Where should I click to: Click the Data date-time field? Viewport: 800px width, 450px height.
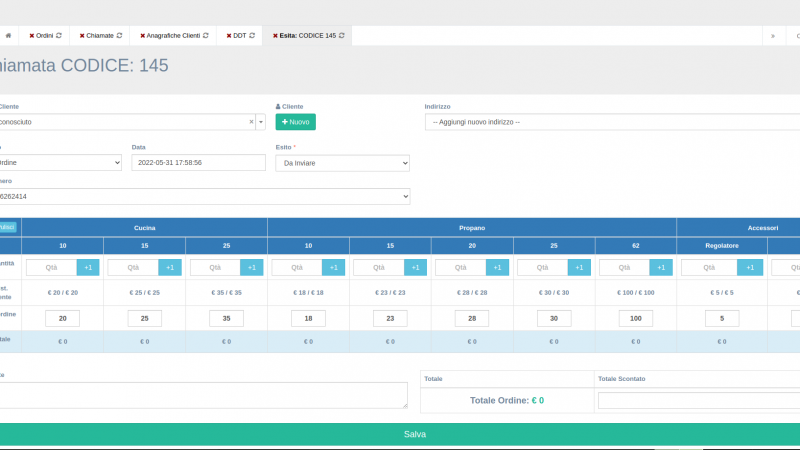(198, 162)
